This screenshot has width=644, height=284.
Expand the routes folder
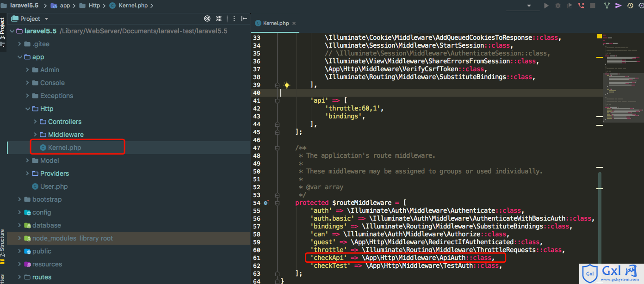click(x=19, y=277)
